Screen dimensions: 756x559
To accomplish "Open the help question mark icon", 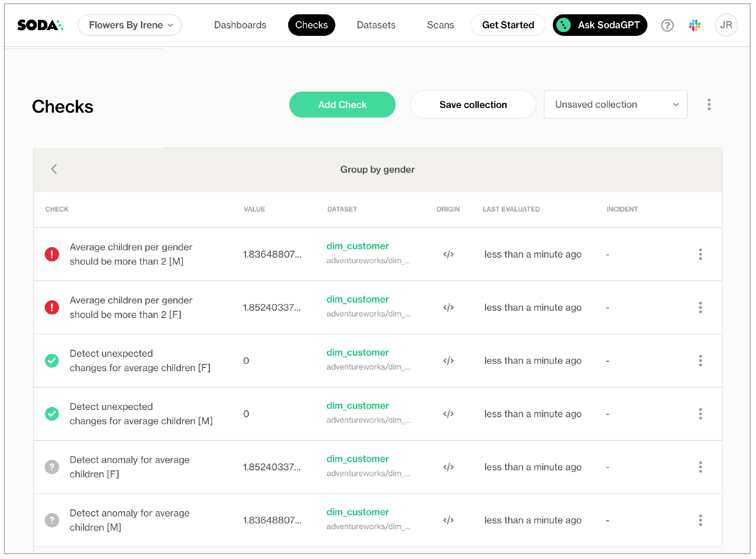I will pos(667,25).
